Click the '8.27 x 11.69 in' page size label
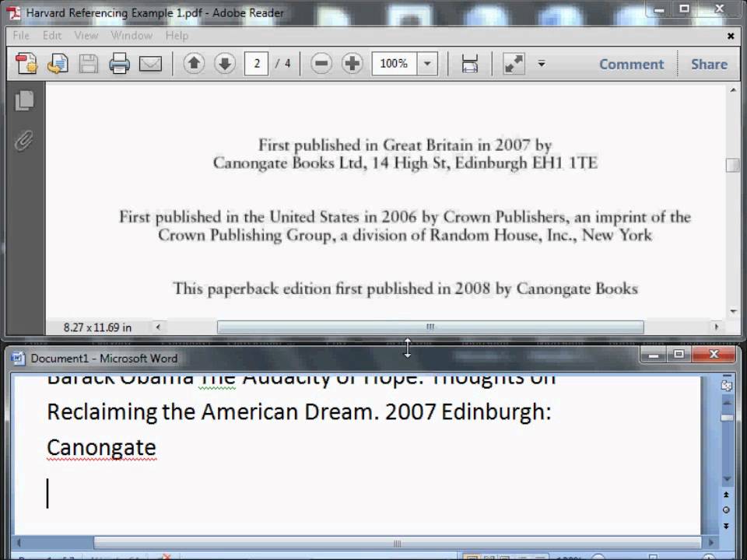This screenshot has width=747, height=560. 97,327
